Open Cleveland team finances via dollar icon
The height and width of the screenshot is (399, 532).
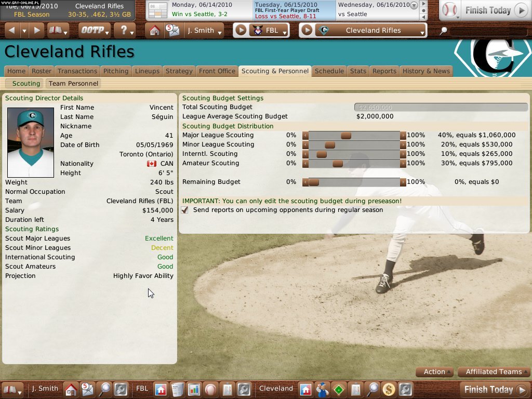(x=389, y=390)
